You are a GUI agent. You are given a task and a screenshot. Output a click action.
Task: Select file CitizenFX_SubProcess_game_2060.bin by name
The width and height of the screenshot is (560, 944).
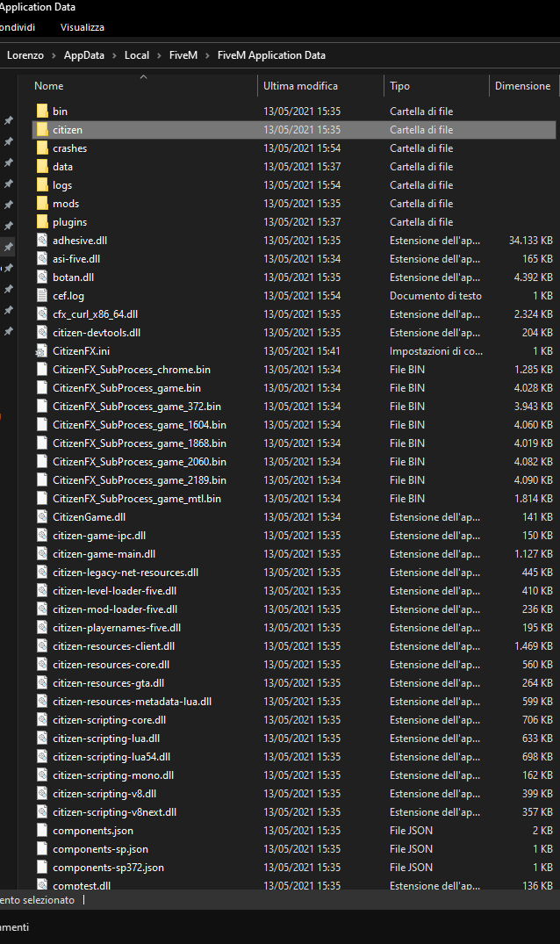click(140, 462)
